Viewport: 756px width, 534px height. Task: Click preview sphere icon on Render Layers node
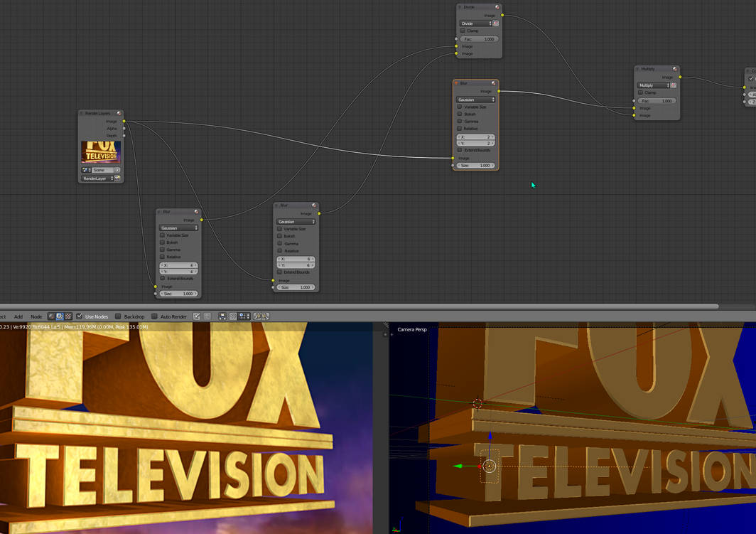(x=119, y=113)
